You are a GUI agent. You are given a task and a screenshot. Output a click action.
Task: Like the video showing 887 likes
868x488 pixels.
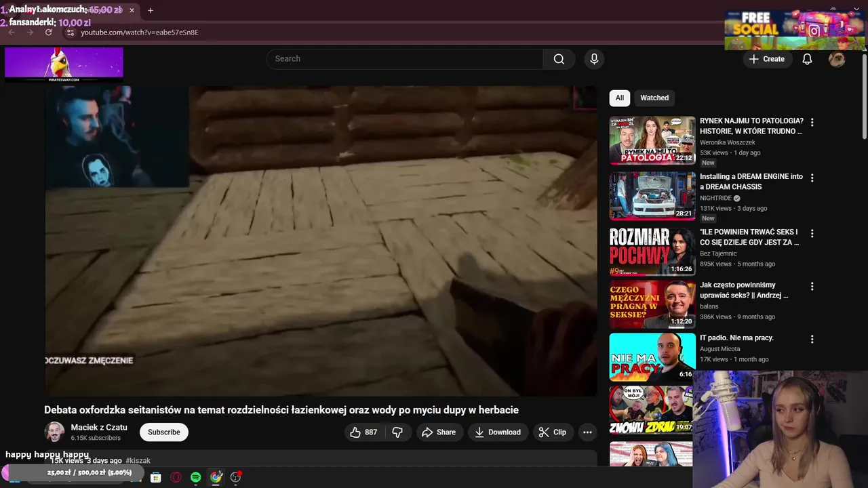(x=363, y=432)
